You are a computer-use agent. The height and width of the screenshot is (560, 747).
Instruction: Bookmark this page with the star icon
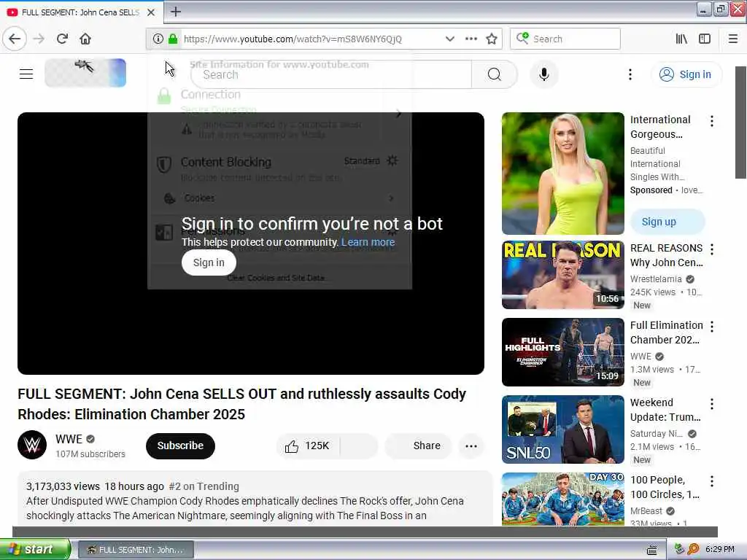(492, 39)
